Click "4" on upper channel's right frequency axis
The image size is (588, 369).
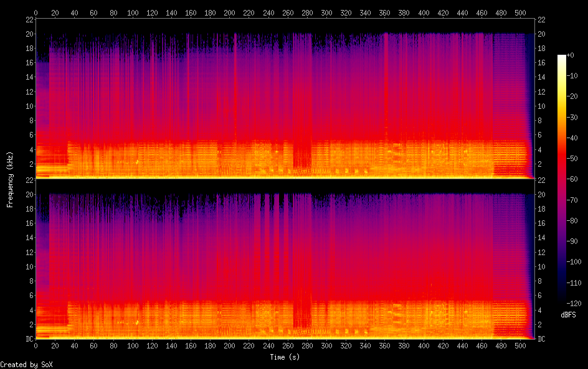[x=539, y=150]
